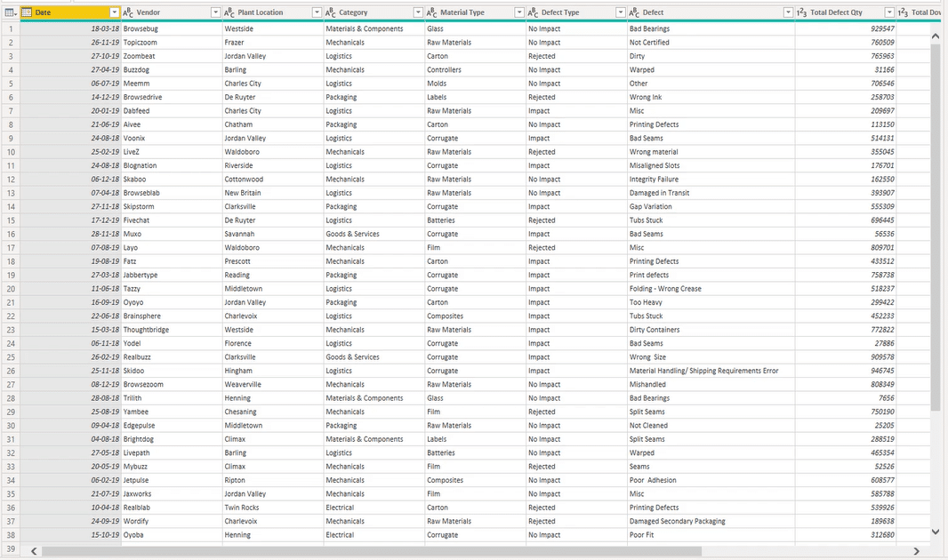Viewport: 948px width, 560px height.
Task: Open the Defect column filter dropdown
Action: point(788,12)
